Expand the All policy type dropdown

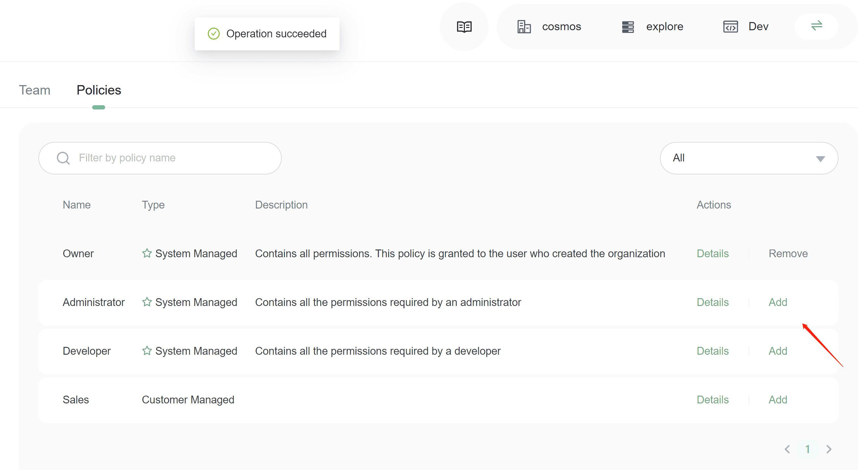coord(749,158)
